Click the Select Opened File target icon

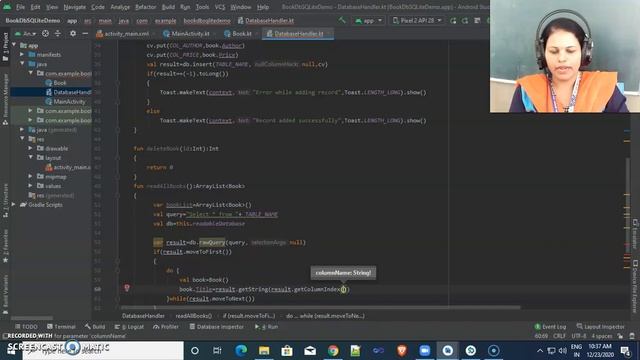pos(45,33)
